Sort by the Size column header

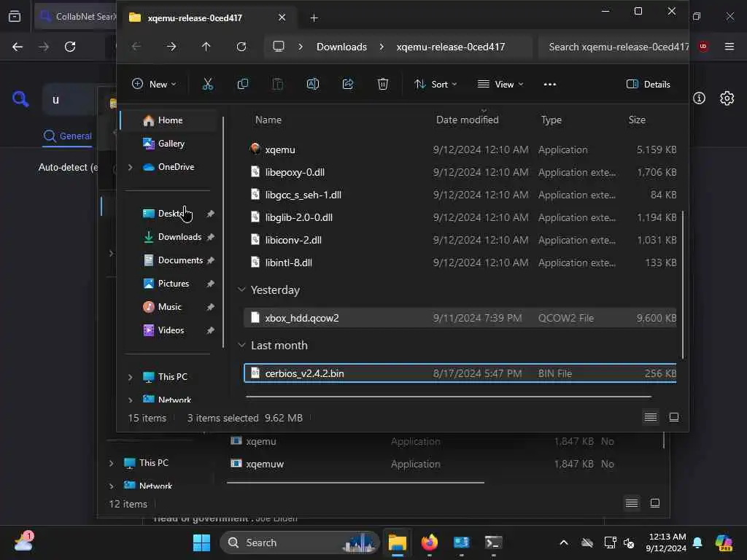click(636, 120)
